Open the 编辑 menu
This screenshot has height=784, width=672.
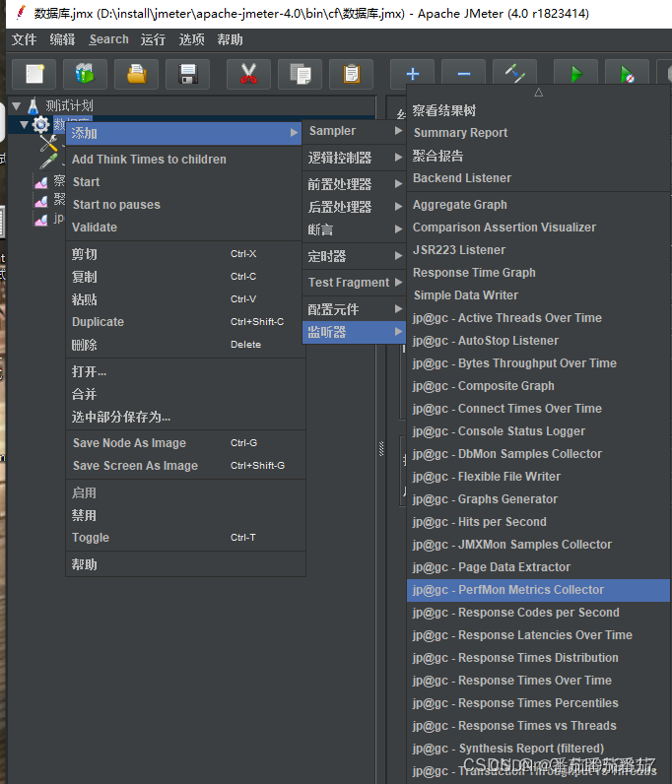(62, 39)
